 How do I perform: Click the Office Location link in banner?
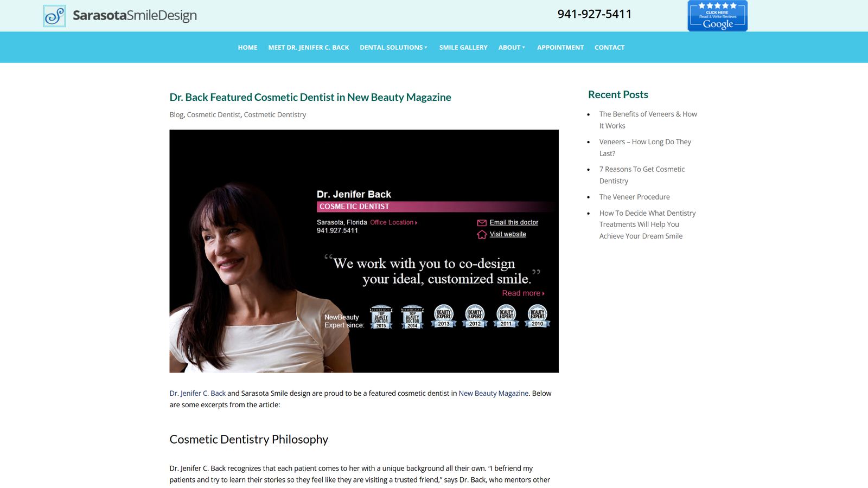point(393,222)
